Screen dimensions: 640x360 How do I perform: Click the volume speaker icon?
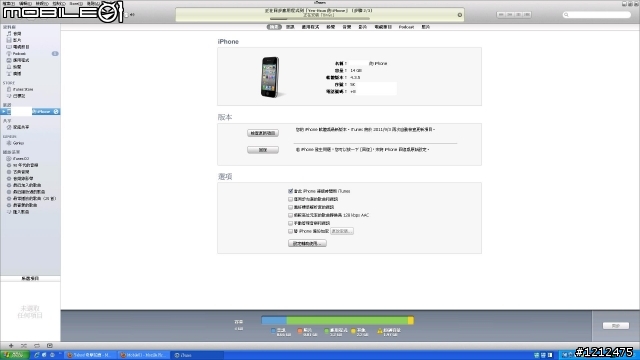point(132,15)
